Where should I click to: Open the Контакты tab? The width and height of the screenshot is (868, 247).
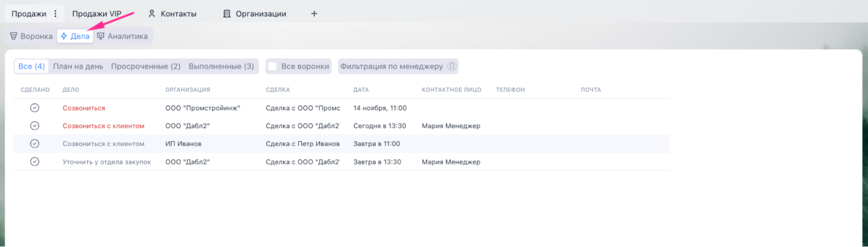173,14
